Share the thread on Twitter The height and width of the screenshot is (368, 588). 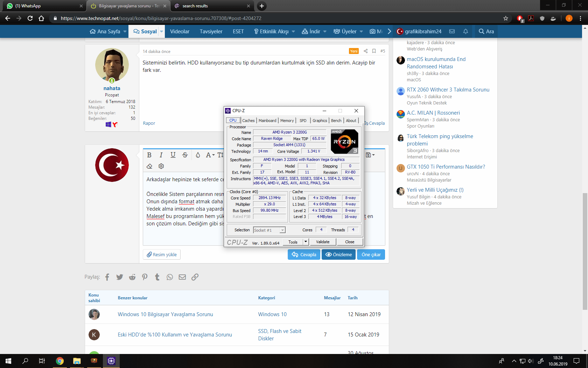click(x=120, y=277)
